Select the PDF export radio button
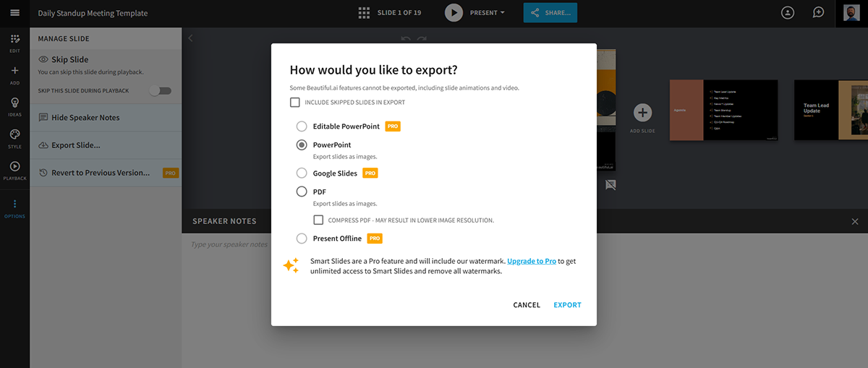The image size is (868, 368). tap(302, 192)
